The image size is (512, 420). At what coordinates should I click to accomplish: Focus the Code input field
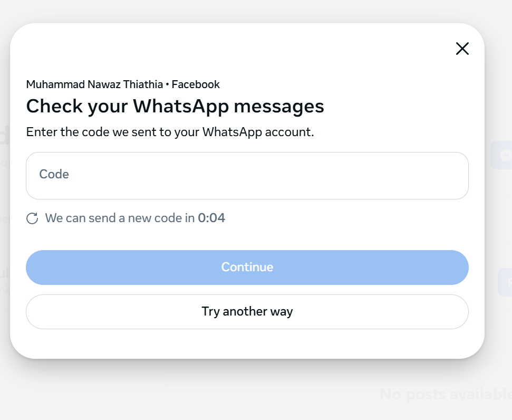coord(247,176)
